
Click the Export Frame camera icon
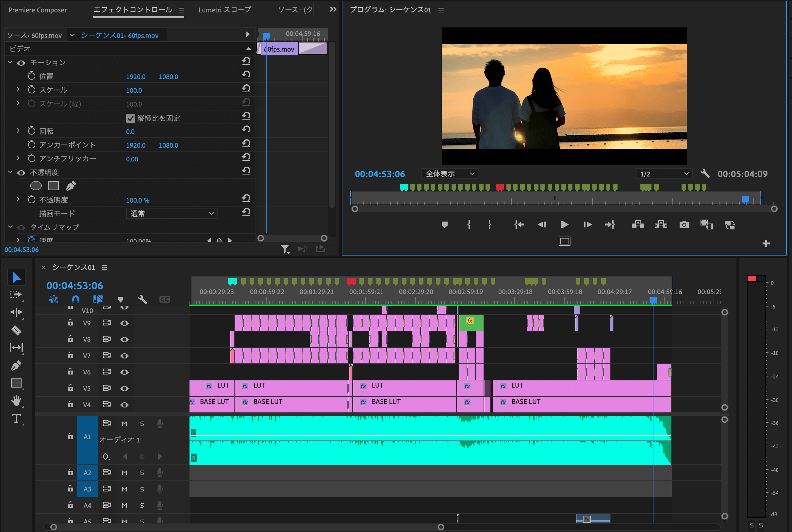pos(684,224)
